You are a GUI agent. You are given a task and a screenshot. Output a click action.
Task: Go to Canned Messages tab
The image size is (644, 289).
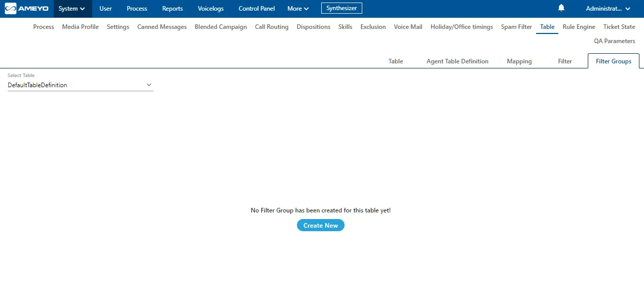click(162, 27)
